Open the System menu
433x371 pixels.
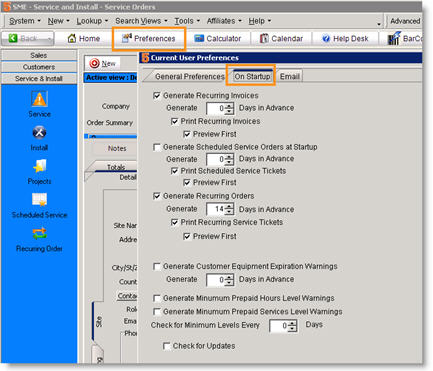tap(24, 21)
